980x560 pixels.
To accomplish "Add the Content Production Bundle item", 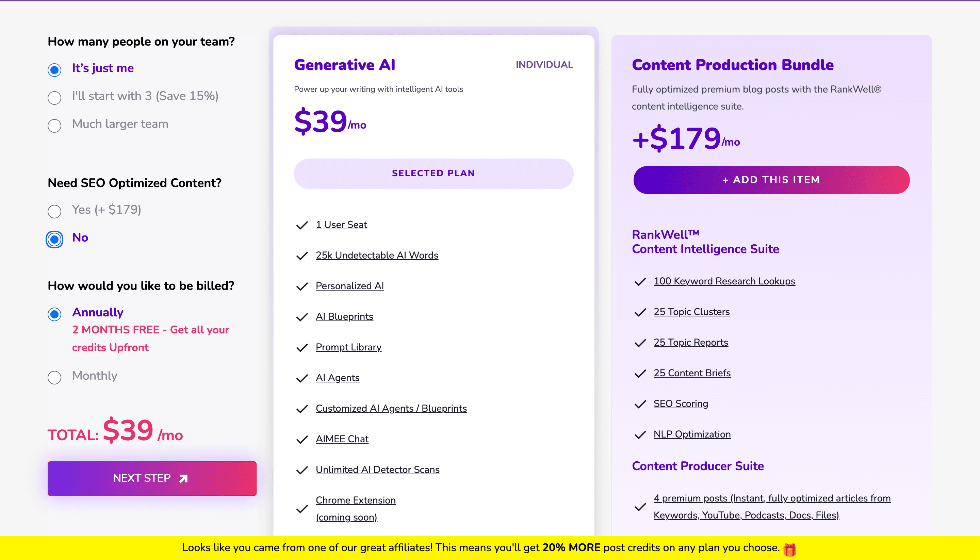I will tap(771, 180).
